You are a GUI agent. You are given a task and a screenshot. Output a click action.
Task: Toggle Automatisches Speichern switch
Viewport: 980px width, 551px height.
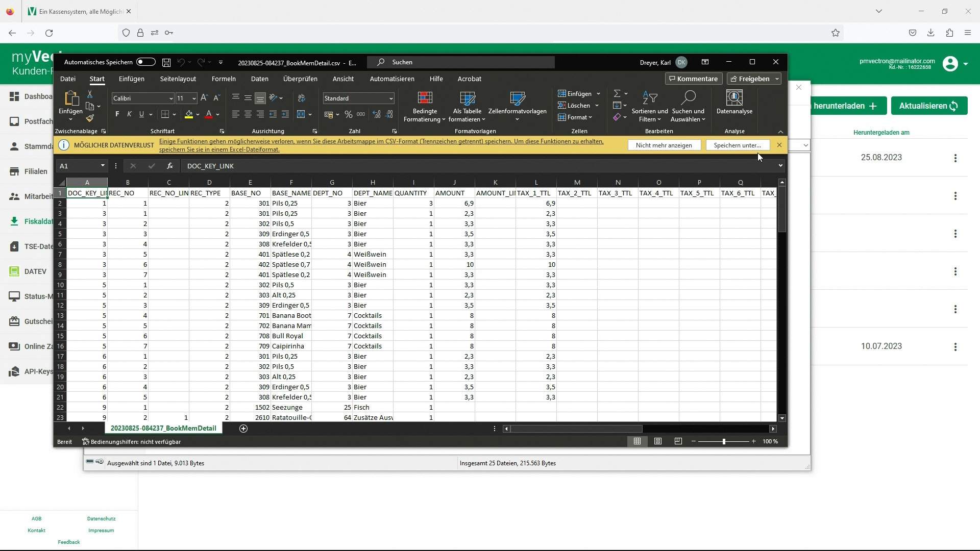coord(145,62)
